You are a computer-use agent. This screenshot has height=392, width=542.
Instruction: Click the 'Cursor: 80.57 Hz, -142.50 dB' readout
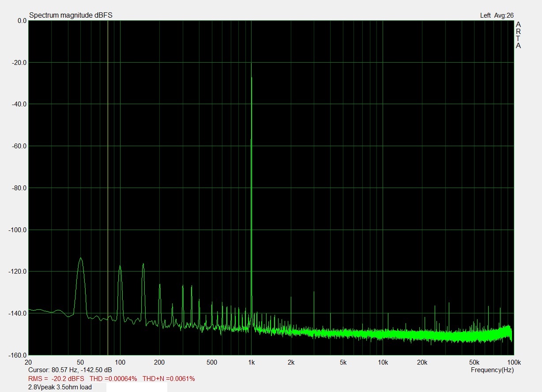(x=70, y=370)
